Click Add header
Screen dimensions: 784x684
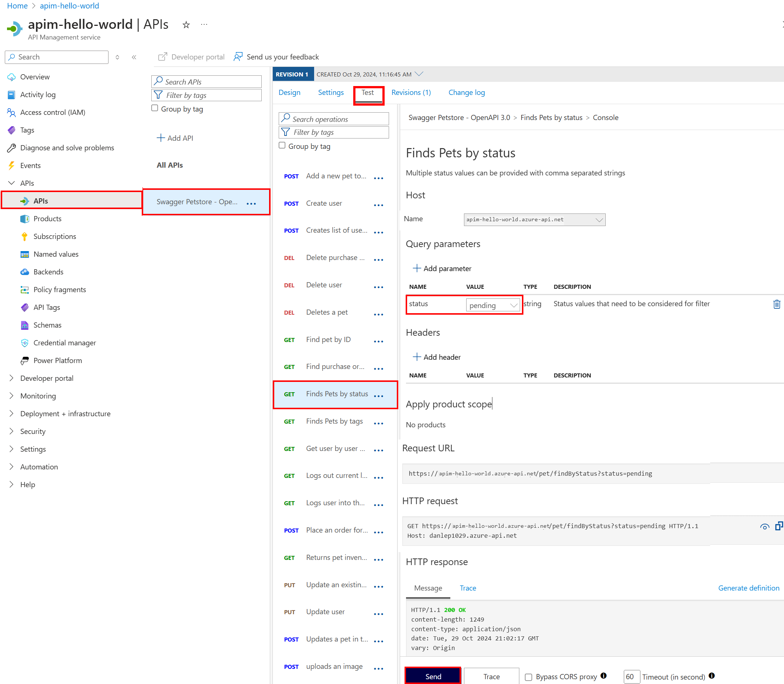coord(436,357)
